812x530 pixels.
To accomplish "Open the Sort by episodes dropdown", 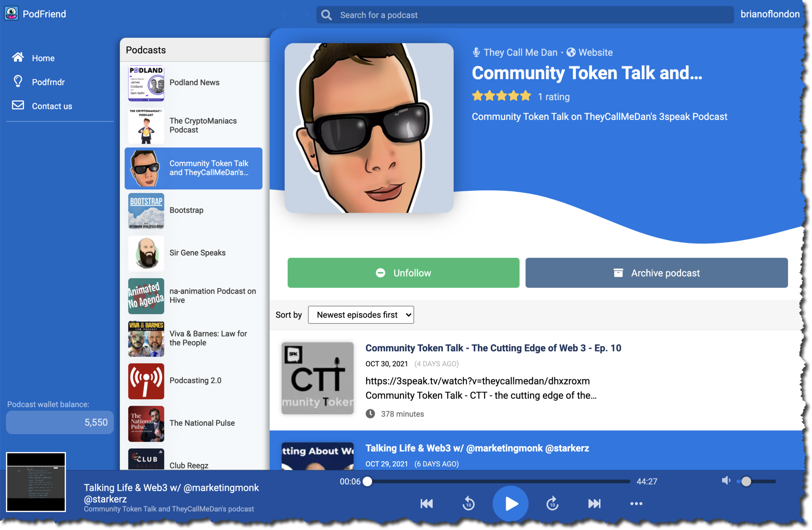I will coord(361,315).
